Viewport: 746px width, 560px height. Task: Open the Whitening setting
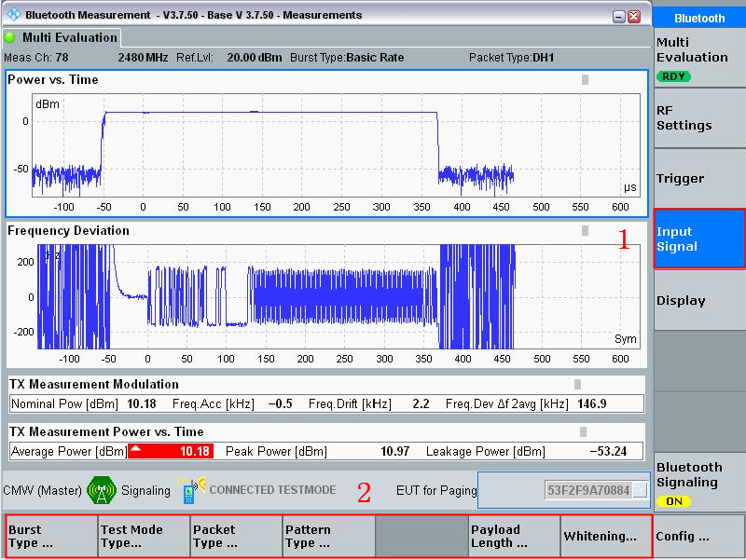pos(606,536)
